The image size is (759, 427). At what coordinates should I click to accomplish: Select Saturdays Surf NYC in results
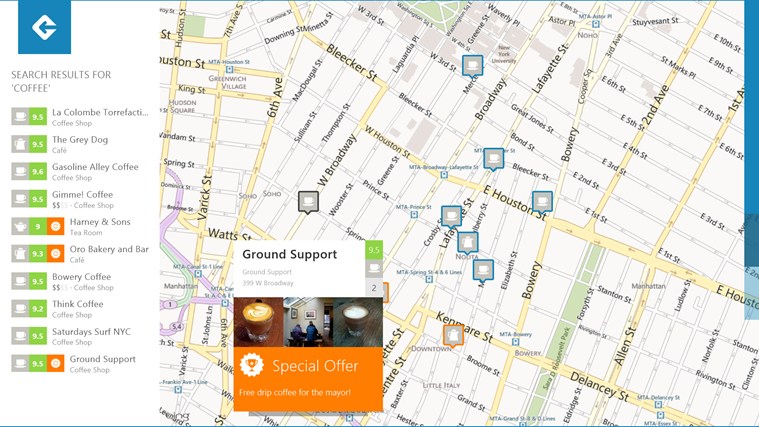pyautogui.click(x=91, y=331)
